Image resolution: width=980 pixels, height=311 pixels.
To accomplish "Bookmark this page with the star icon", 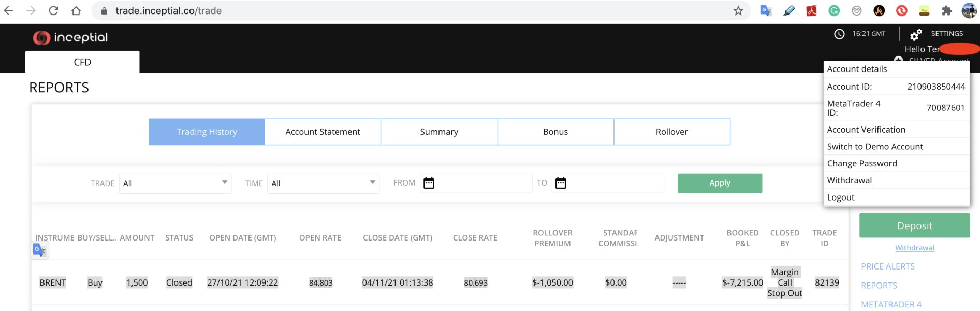I will [x=738, y=11].
